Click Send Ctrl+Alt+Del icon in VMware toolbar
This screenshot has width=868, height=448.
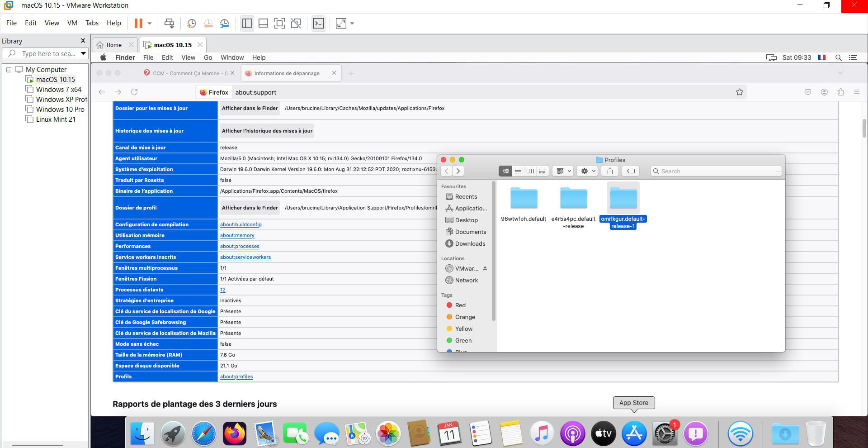coord(170,23)
